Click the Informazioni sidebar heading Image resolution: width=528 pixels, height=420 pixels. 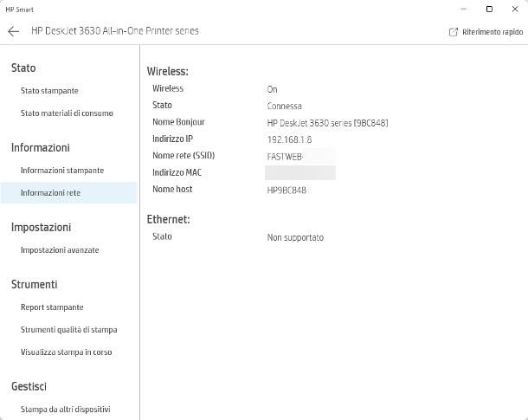point(41,147)
